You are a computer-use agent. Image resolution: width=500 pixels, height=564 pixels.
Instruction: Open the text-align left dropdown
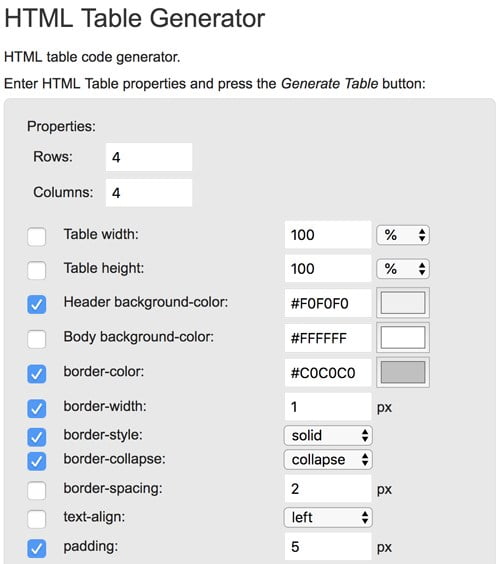tap(328, 518)
